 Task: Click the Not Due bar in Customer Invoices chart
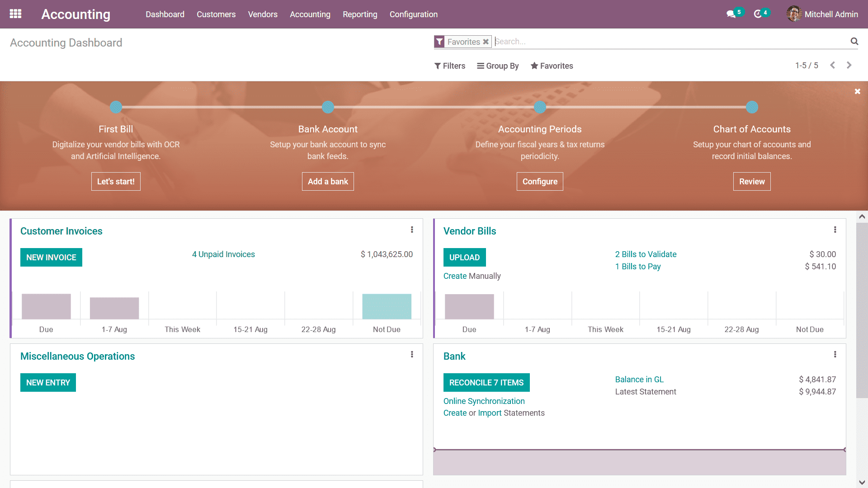pyautogui.click(x=387, y=306)
